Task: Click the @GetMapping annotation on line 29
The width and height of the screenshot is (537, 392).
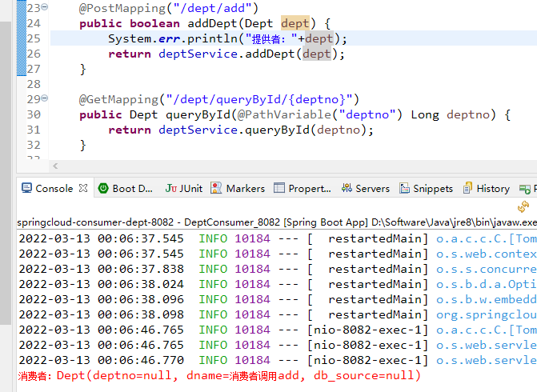Action: (x=118, y=100)
